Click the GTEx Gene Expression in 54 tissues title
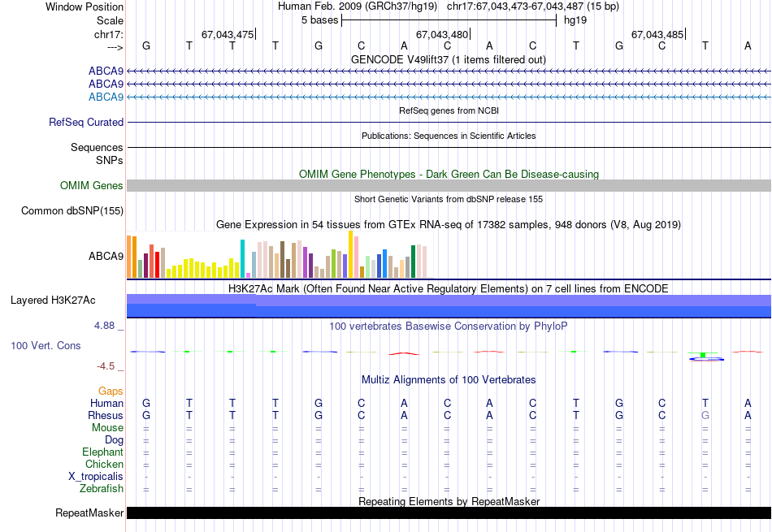 [449, 225]
